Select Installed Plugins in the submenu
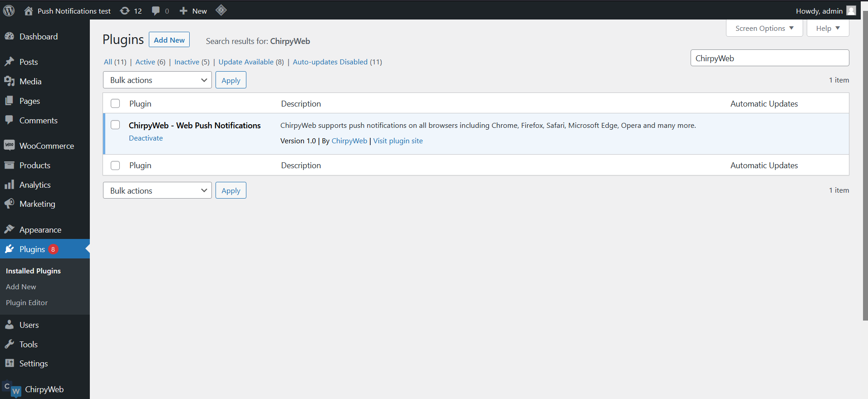The image size is (868, 399). 33,271
